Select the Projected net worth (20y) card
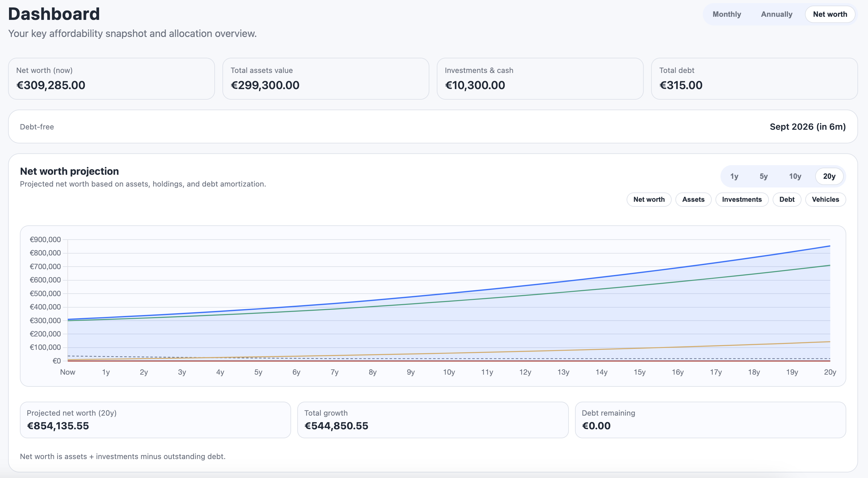868x478 pixels. click(x=155, y=419)
